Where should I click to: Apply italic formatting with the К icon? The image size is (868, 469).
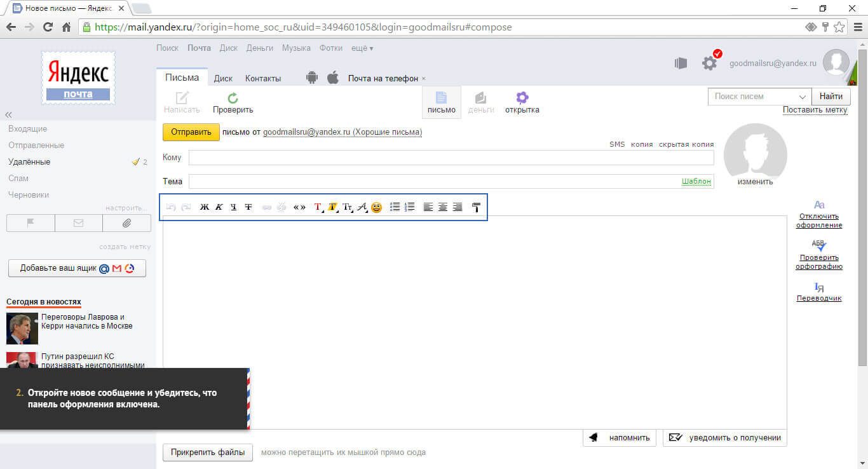click(x=219, y=207)
